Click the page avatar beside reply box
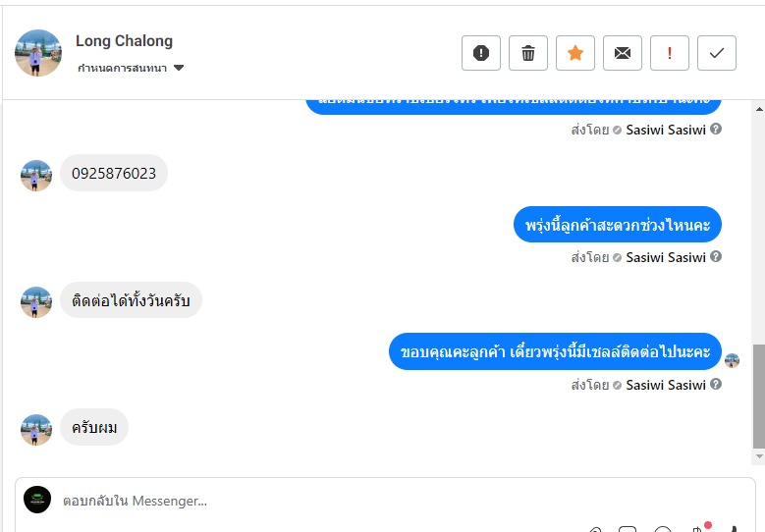The width and height of the screenshot is (765, 532). (37, 500)
